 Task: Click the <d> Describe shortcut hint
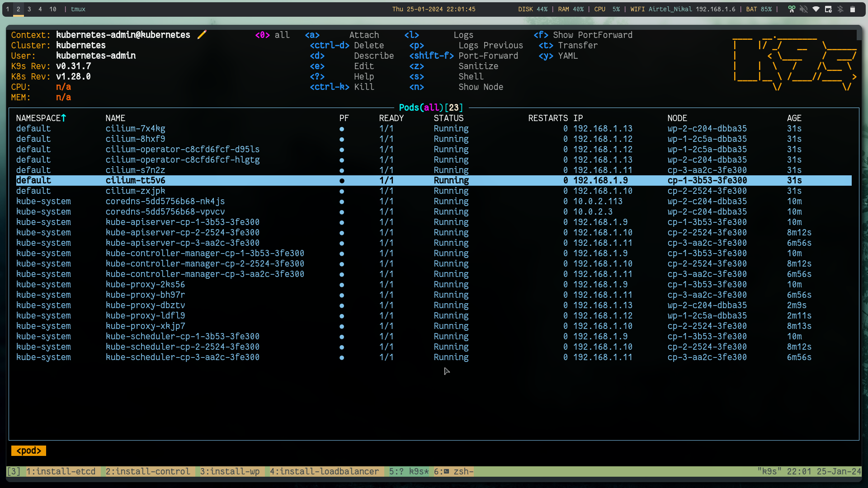click(x=352, y=56)
